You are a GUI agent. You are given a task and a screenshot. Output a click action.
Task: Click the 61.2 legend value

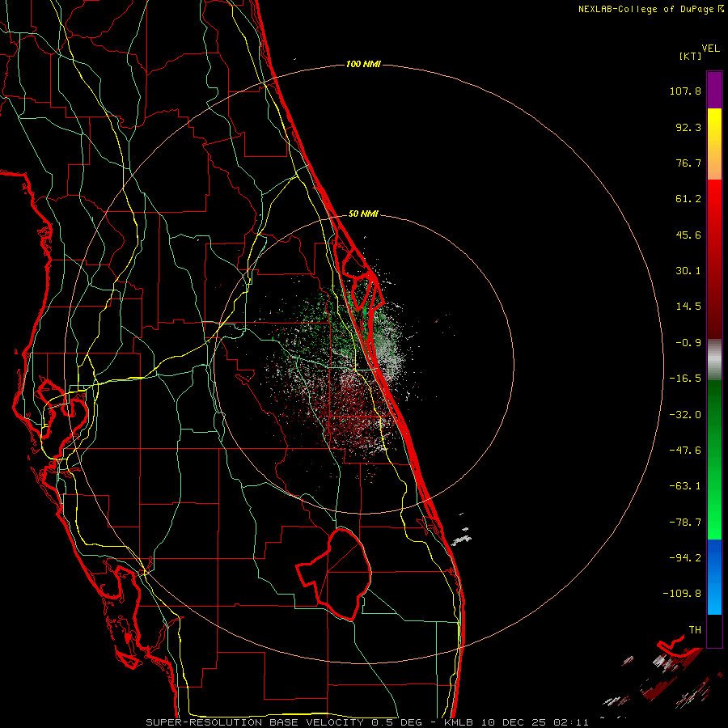688,199
